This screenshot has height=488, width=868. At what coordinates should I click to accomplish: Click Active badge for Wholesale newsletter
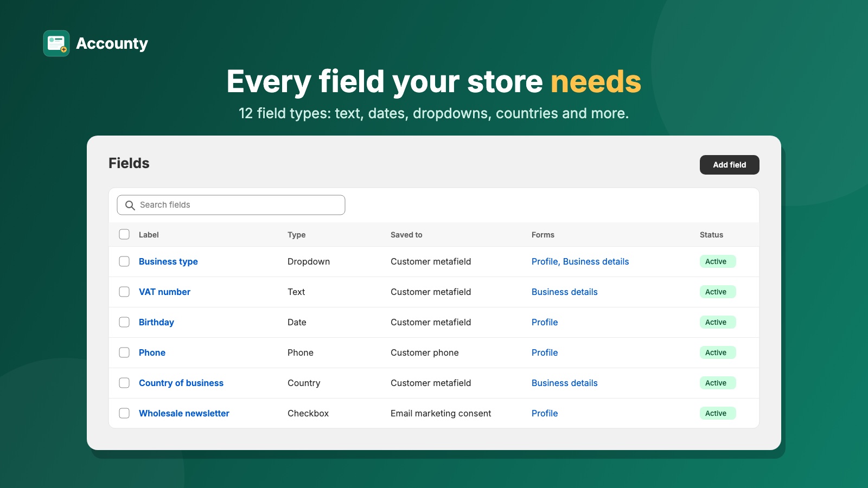pyautogui.click(x=718, y=413)
